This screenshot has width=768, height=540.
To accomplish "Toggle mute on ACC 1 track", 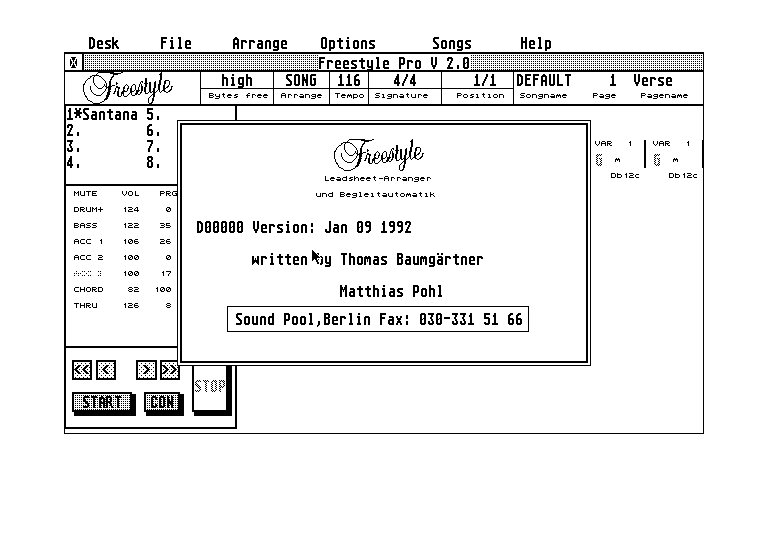I will click(x=88, y=242).
